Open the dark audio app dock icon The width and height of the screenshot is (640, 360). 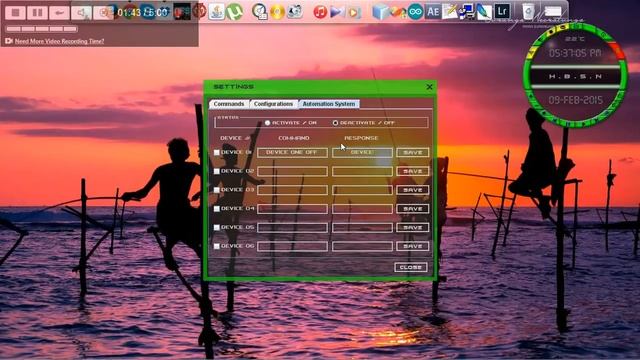point(182,12)
